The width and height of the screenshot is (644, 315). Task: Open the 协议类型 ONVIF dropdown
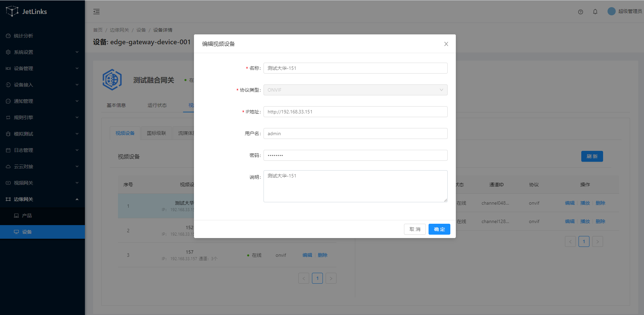pos(355,90)
